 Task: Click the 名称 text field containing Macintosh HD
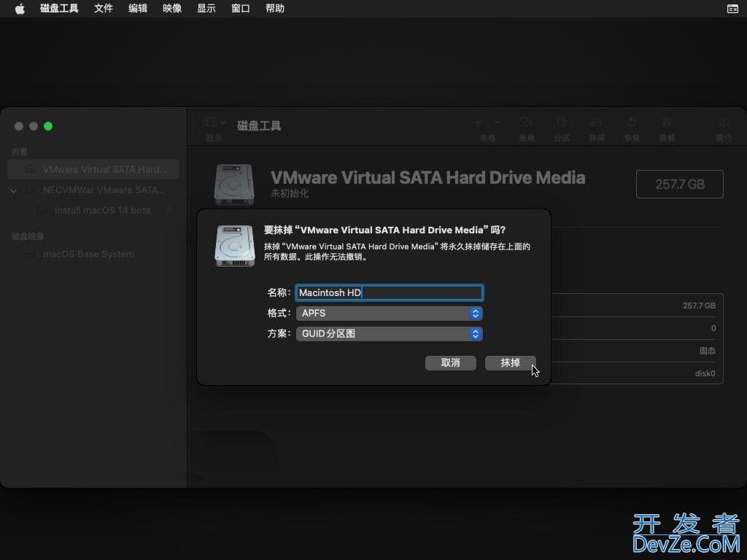click(390, 292)
